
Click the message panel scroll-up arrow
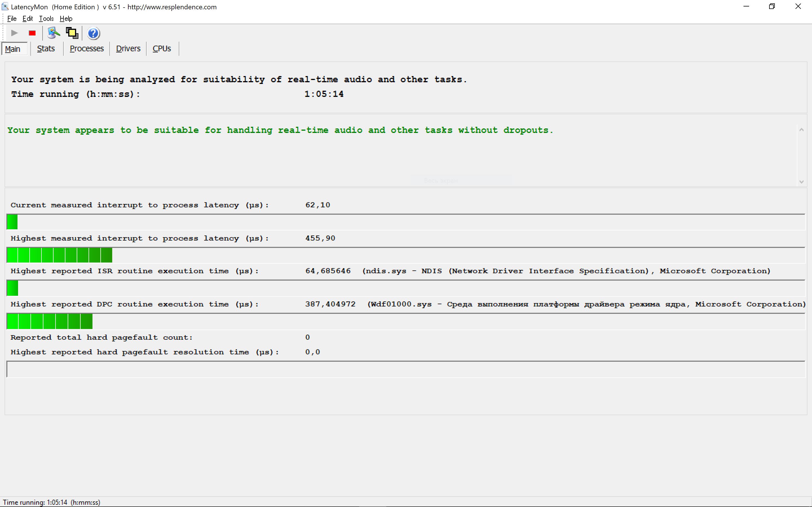click(x=801, y=130)
